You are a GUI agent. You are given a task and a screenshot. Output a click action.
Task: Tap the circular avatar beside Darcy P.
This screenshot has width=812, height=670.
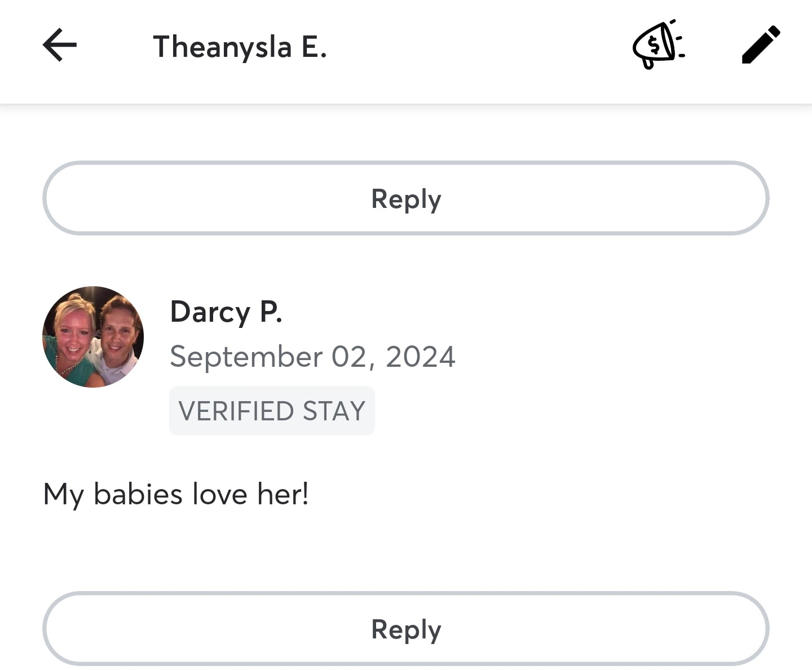(x=93, y=337)
